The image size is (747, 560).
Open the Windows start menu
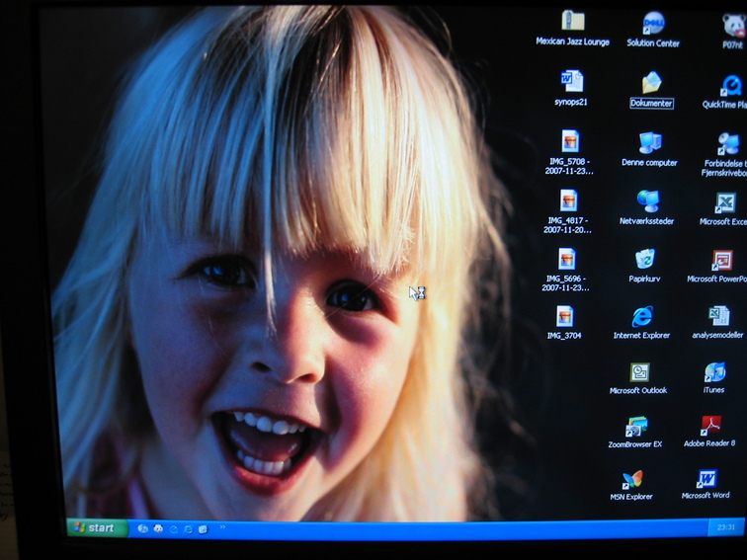tap(97, 528)
